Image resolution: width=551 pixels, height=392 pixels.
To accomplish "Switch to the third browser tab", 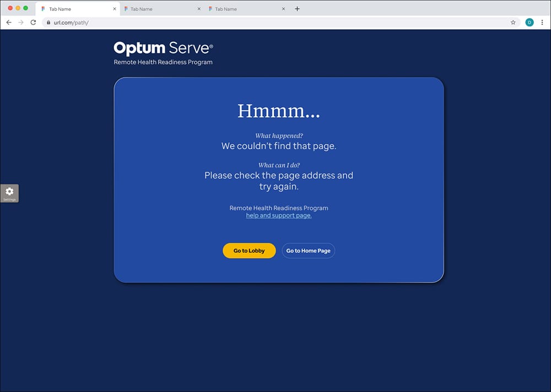I will click(x=242, y=9).
